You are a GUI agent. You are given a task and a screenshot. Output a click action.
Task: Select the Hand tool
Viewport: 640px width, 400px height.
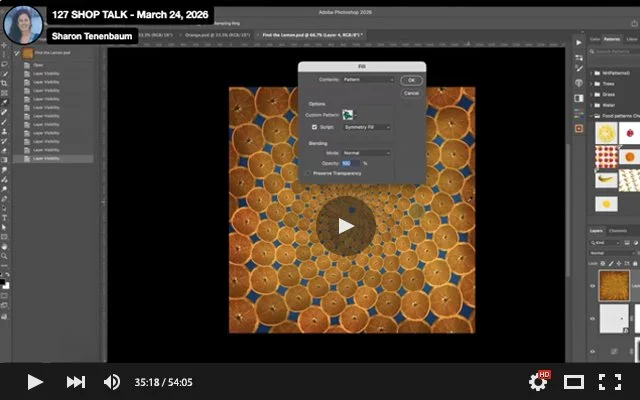[4, 247]
